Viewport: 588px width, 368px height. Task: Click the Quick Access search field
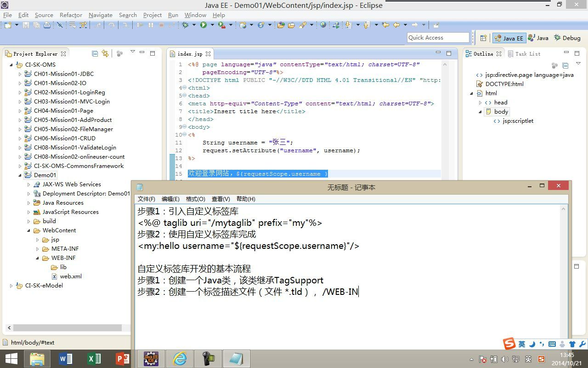[x=438, y=38]
